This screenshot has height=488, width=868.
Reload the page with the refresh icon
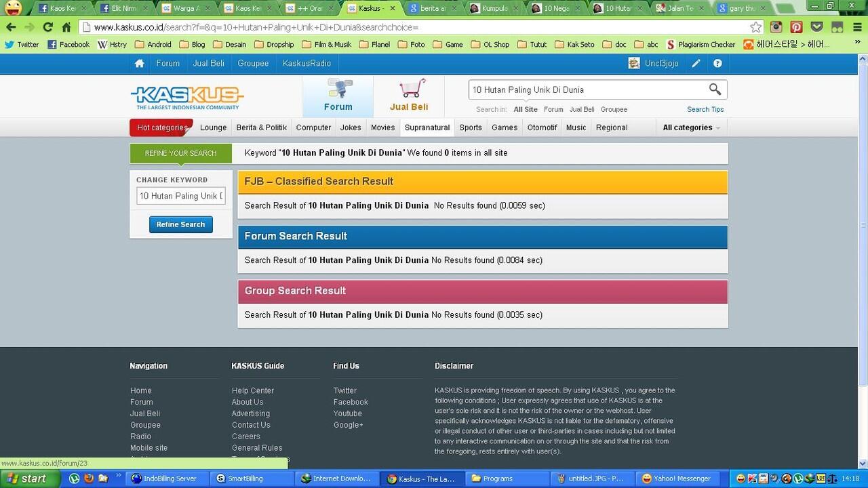[x=47, y=27]
